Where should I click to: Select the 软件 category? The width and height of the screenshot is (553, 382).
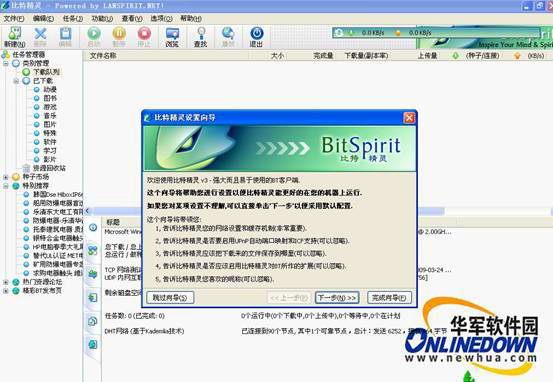click(50, 142)
